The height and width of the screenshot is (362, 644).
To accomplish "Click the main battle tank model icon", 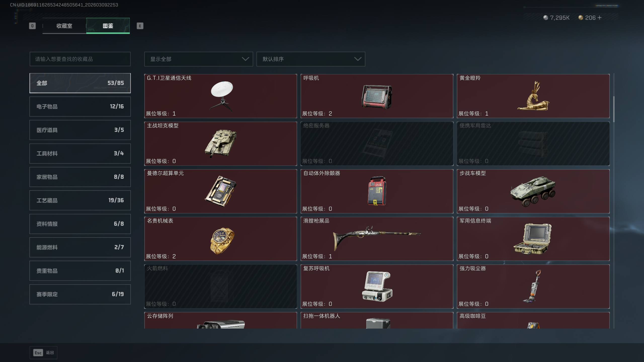I will pyautogui.click(x=221, y=144).
